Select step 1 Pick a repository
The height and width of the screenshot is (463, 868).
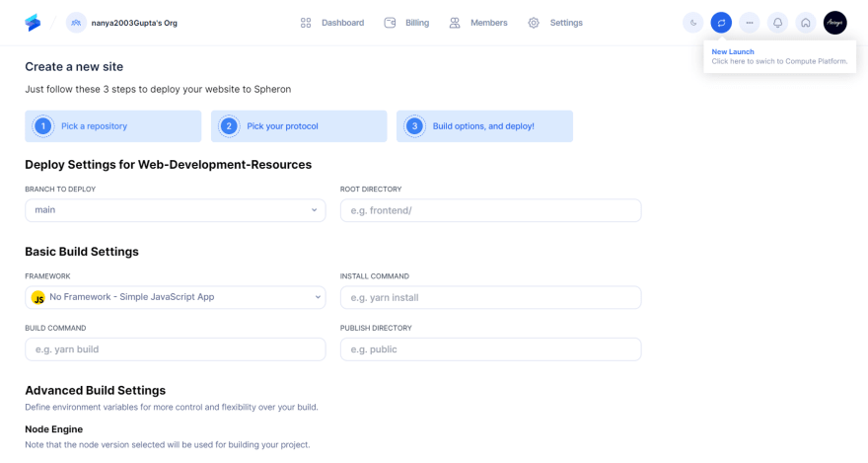click(x=112, y=126)
